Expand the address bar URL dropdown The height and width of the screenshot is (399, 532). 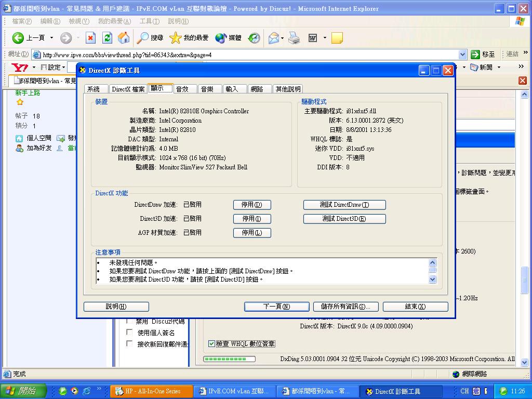pyautogui.click(x=463, y=55)
